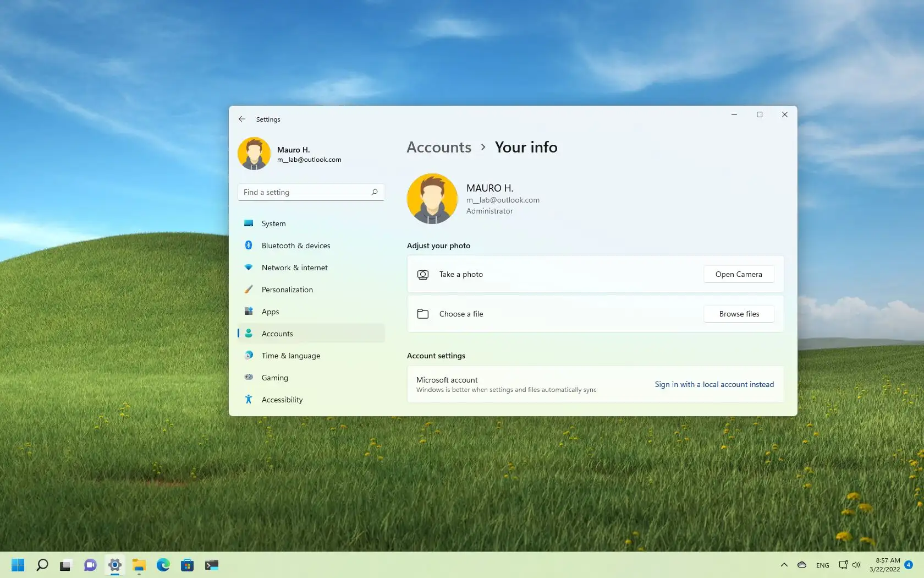Viewport: 924px width, 578px height.
Task: Click the camera icon beside Take a photo
Action: click(423, 274)
